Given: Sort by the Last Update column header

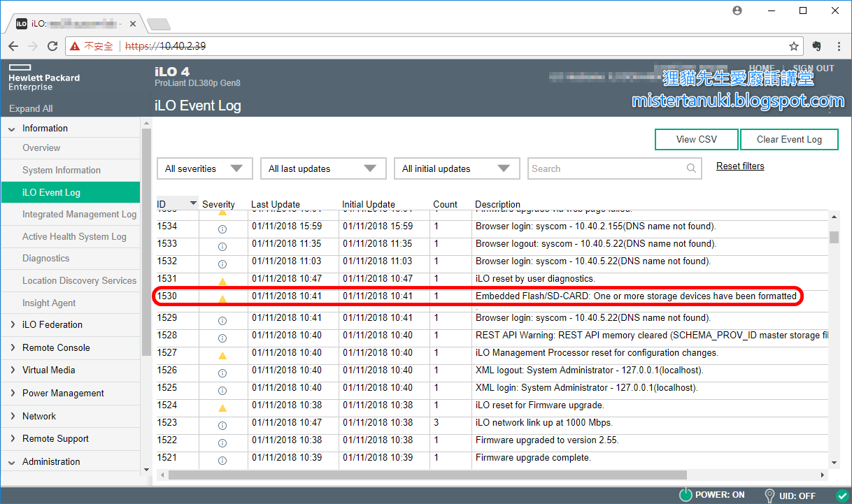Looking at the screenshot, I should (x=276, y=204).
